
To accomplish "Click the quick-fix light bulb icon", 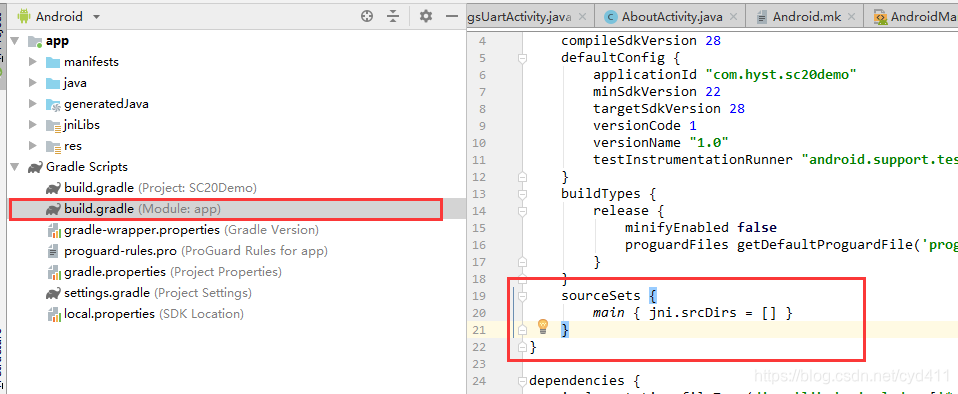I will 543,326.
